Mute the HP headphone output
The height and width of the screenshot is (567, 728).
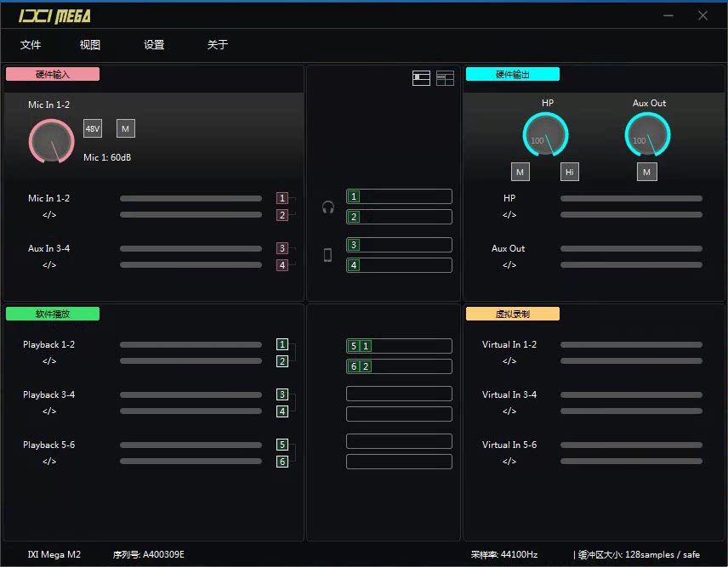click(520, 173)
